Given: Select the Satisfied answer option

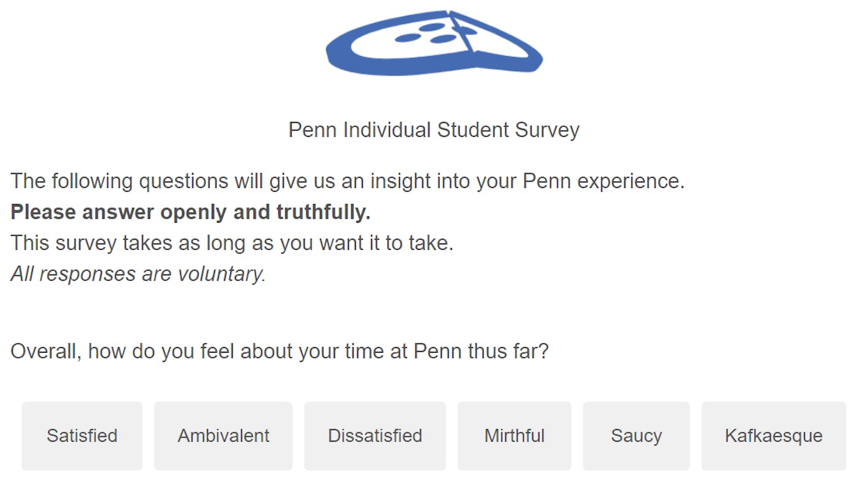Looking at the screenshot, I should 82,436.
